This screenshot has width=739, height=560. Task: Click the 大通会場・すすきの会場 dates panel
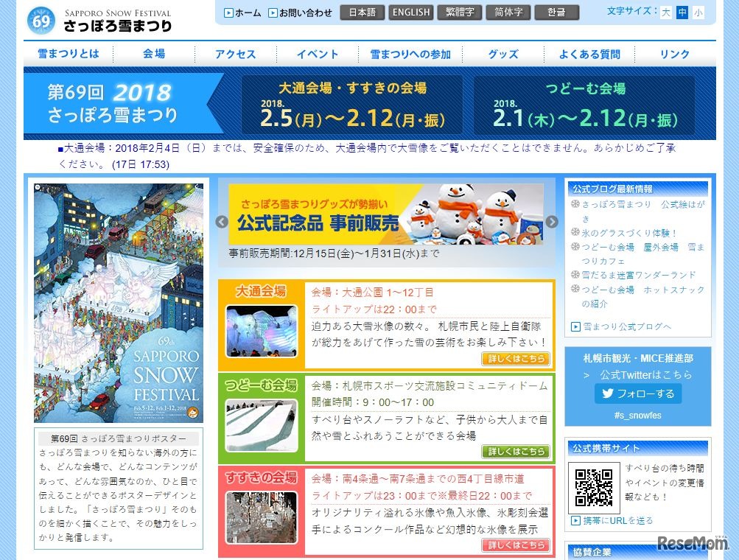pos(352,105)
